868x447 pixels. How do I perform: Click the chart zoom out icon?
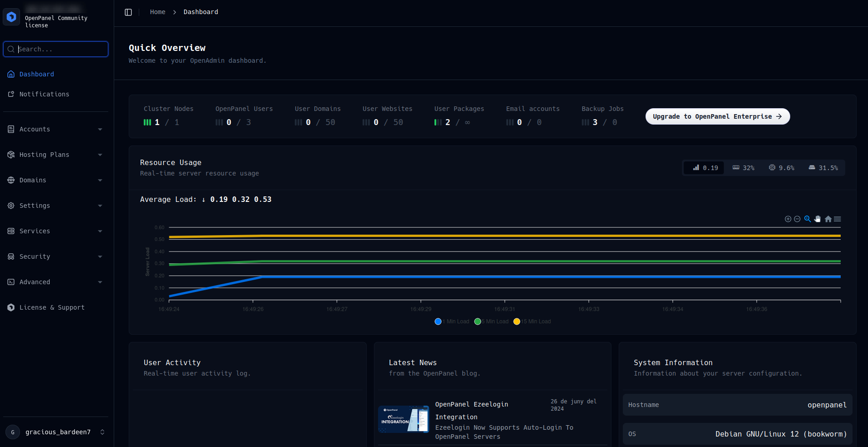pos(797,219)
